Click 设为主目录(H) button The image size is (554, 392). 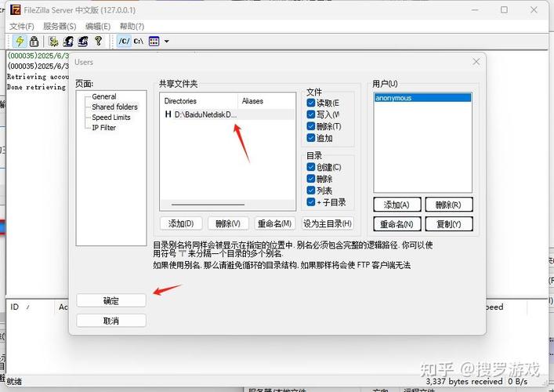click(328, 223)
